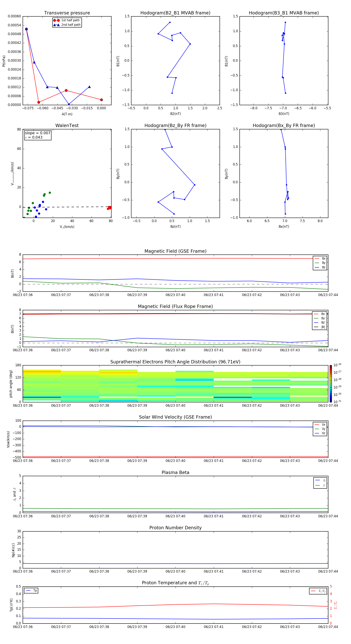Click the Bz legend entry in GSE plot
Screen dimensions: 351x644
coord(320,267)
